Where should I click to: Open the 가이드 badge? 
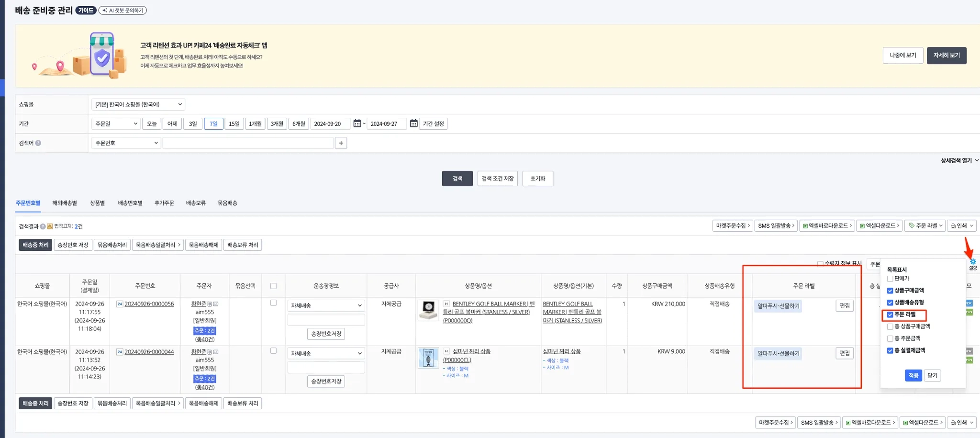(x=86, y=10)
